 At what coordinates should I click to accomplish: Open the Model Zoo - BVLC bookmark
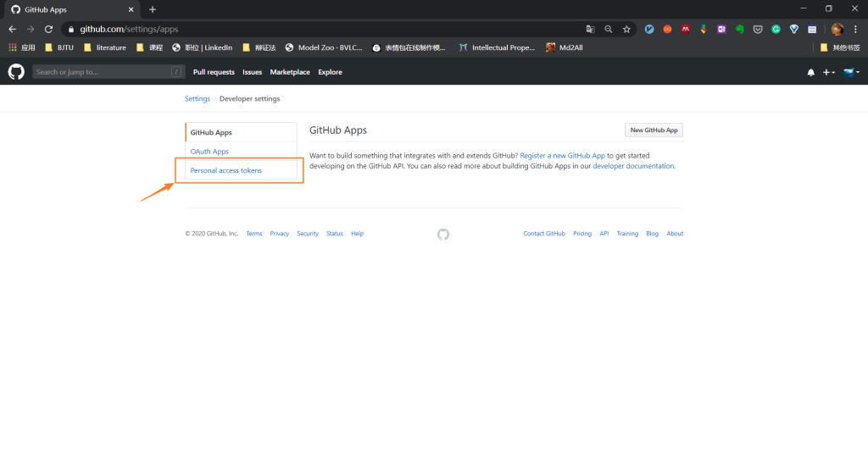coord(324,47)
